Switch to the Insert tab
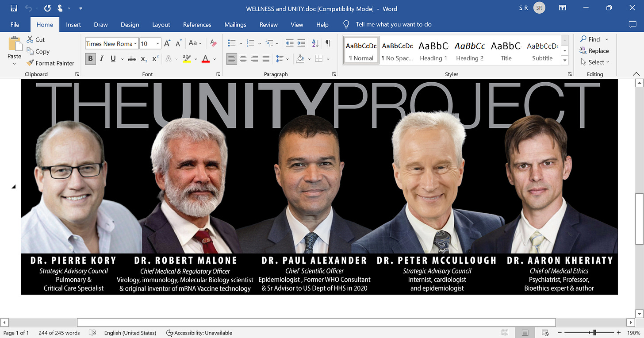The width and height of the screenshot is (644, 338). point(73,24)
